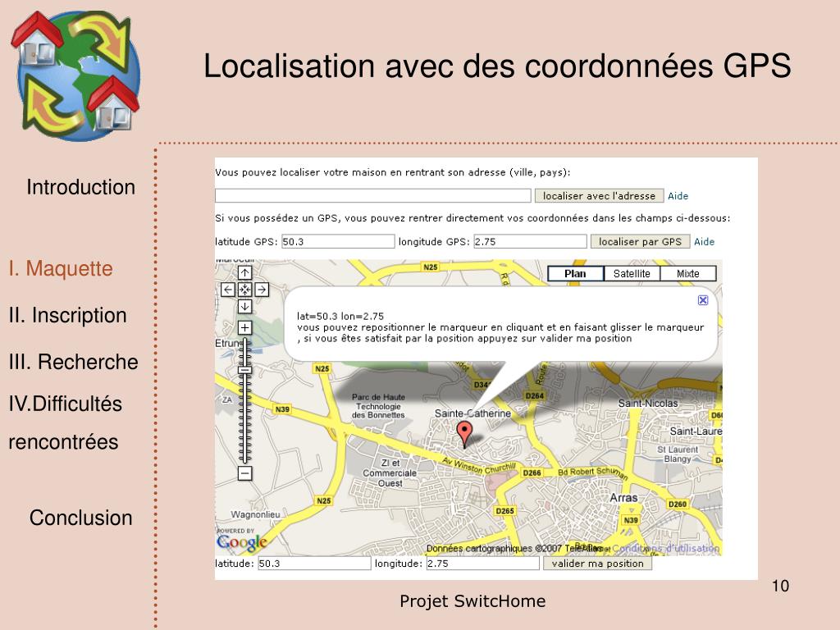
Task: Click 'Av Winston Churchill' road label
Action: point(478,466)
